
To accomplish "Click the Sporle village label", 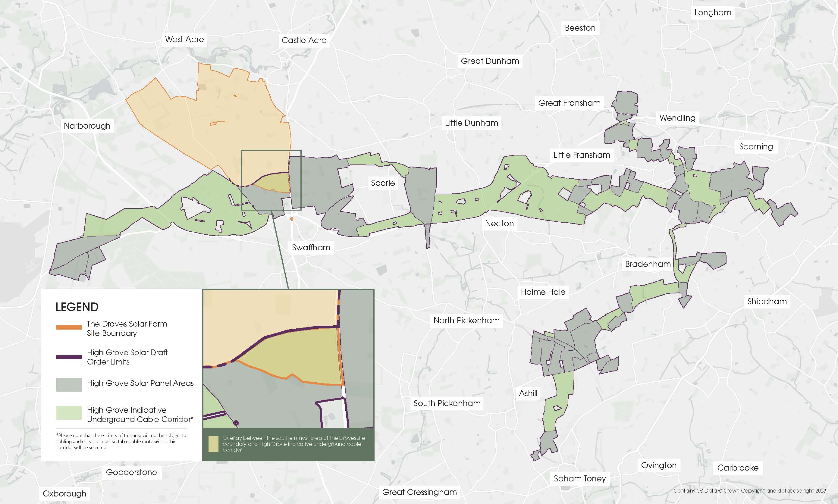I will coord(383,183).
